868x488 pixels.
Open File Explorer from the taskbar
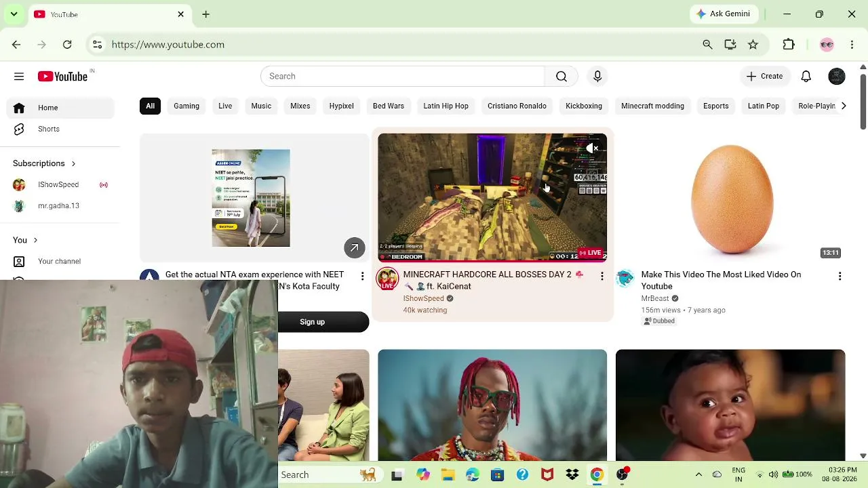pos(448,475)
